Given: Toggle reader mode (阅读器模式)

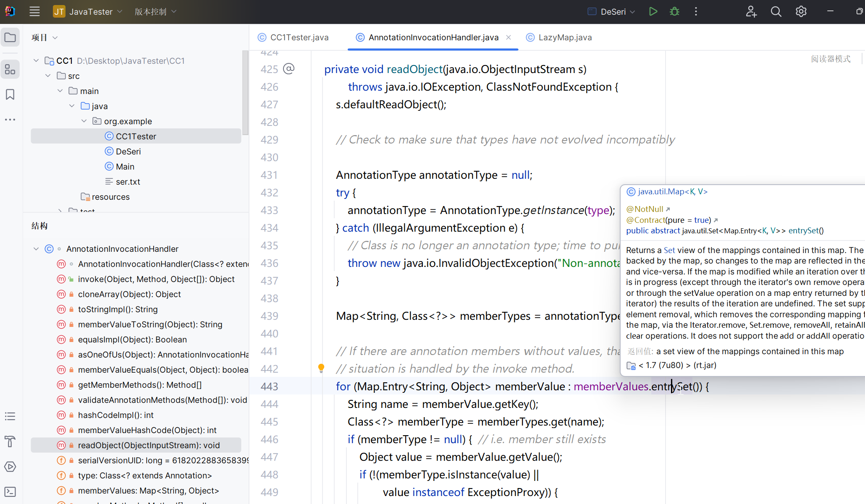Looking at the screenshot, I should pos(830,59).
